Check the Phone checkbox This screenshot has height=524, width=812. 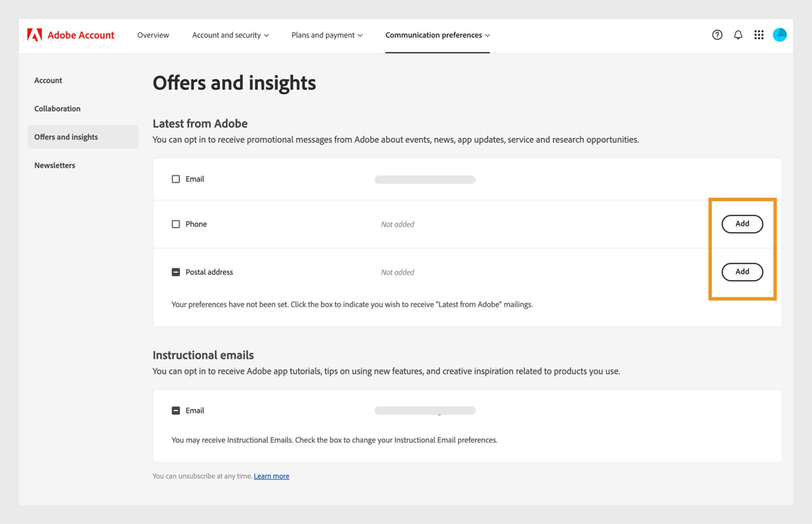tap(176, 224)
